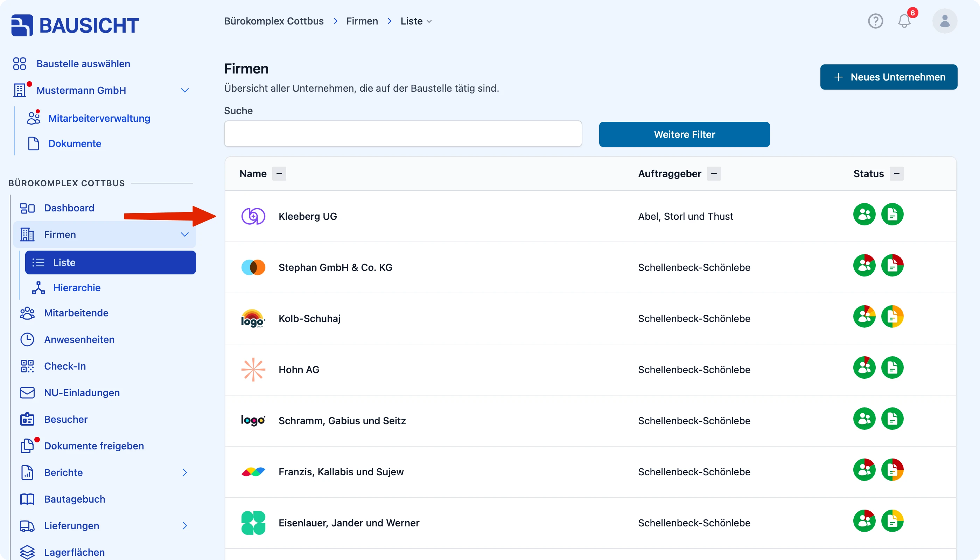
Task: Click Kleeberg UG document status icon
Action: coord(892,214)
